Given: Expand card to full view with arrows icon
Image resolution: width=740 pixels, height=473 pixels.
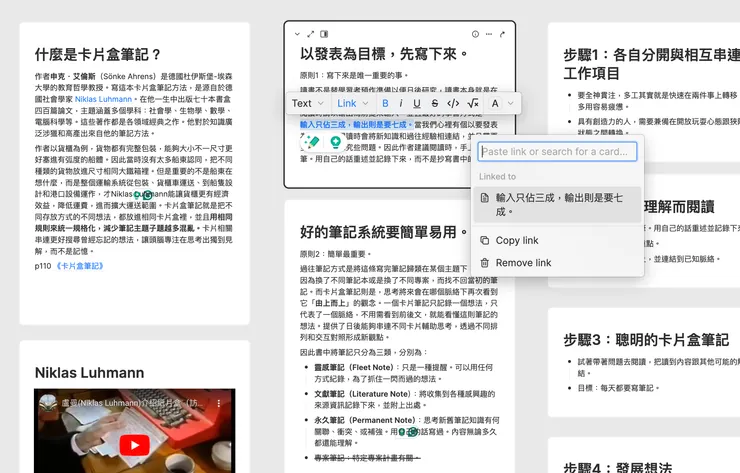Looking at the screenshot, I should 311,34.
